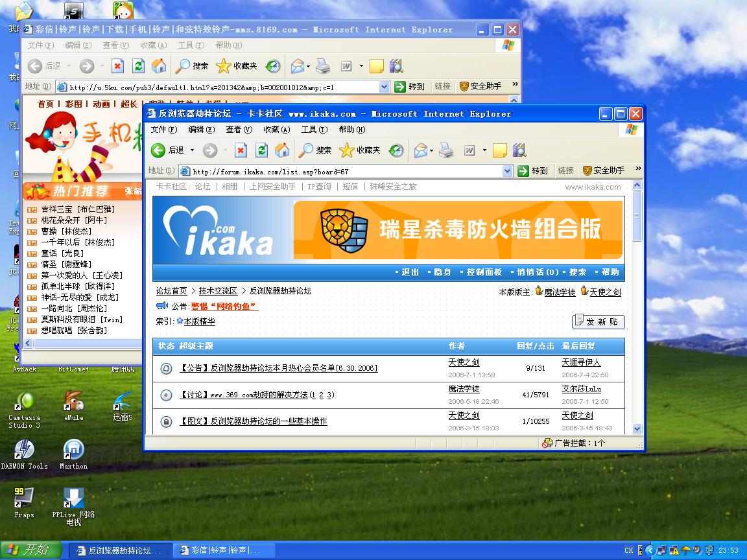The width and height of the screenshot is (747, 560).
Task: Open Mail dropdown in ringtone 8169 window
Action: click(308, 65)
